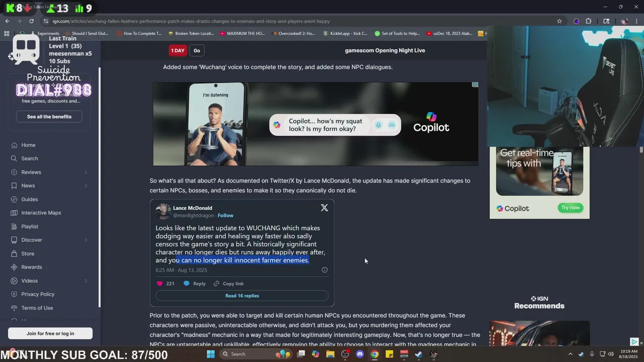Open the Should I Send Glut... bookmark
The image size is (644, 362).
tap(86, 34)
